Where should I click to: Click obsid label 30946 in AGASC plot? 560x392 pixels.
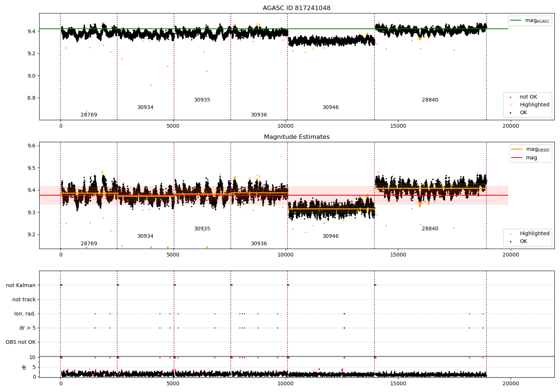tap(331, 108)
